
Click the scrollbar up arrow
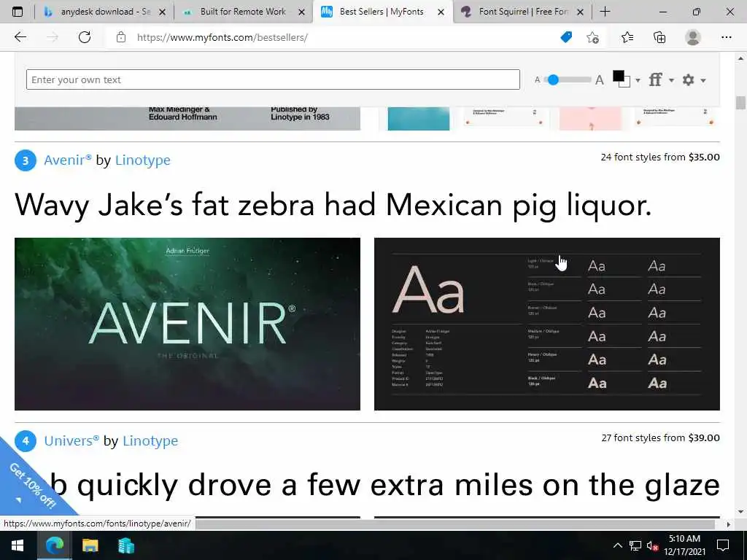740,58
